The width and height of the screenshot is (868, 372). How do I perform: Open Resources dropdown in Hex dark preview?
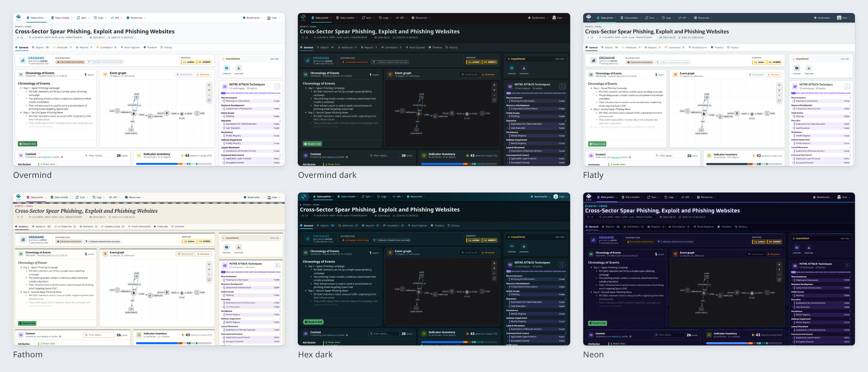click(417, 196)
